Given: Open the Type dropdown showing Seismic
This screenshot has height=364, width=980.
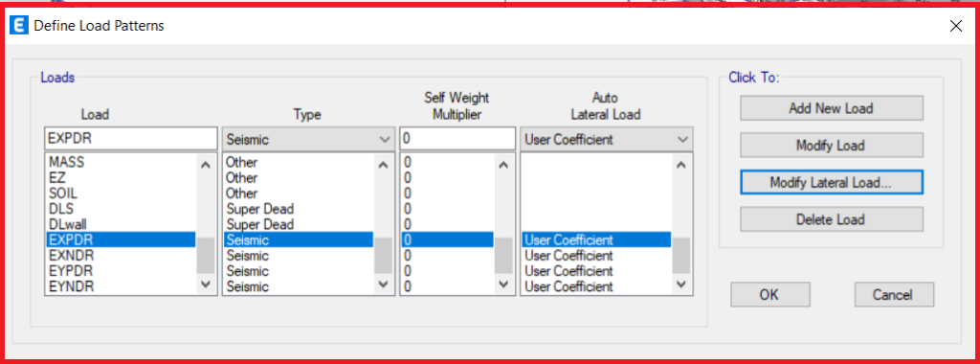Looking at the screenshot, I should tap(309, 139).
